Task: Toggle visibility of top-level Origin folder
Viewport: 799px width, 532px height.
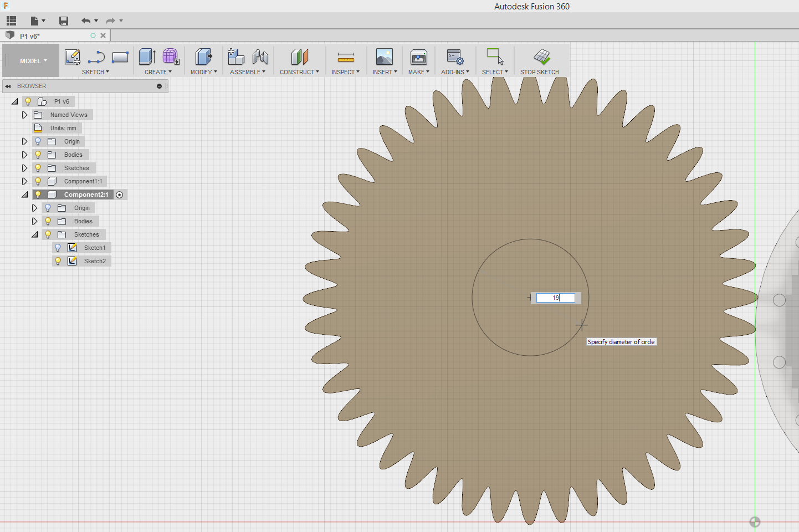Action: (x=38, y=141)
